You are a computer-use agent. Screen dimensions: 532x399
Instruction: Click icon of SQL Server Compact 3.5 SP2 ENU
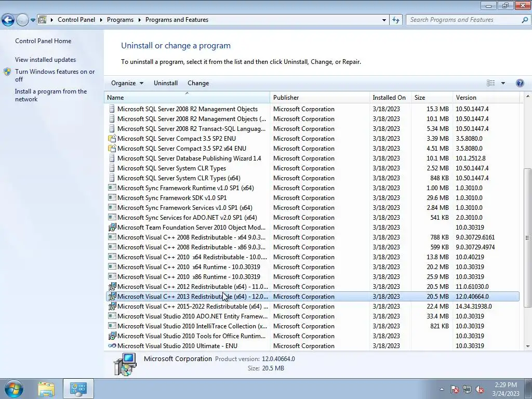pos(112,138)
